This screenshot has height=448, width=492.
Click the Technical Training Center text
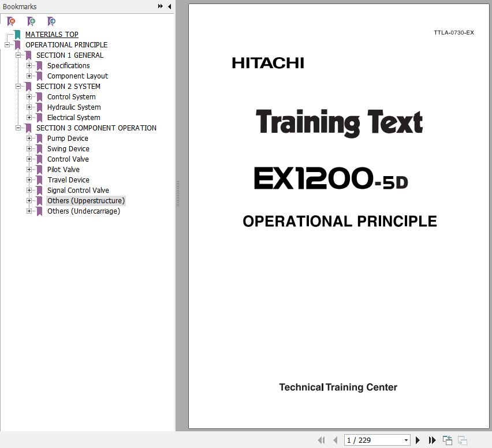point(338,387)
